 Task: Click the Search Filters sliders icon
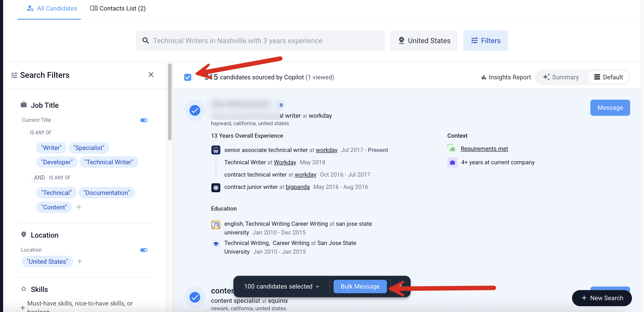click(14, 75)
